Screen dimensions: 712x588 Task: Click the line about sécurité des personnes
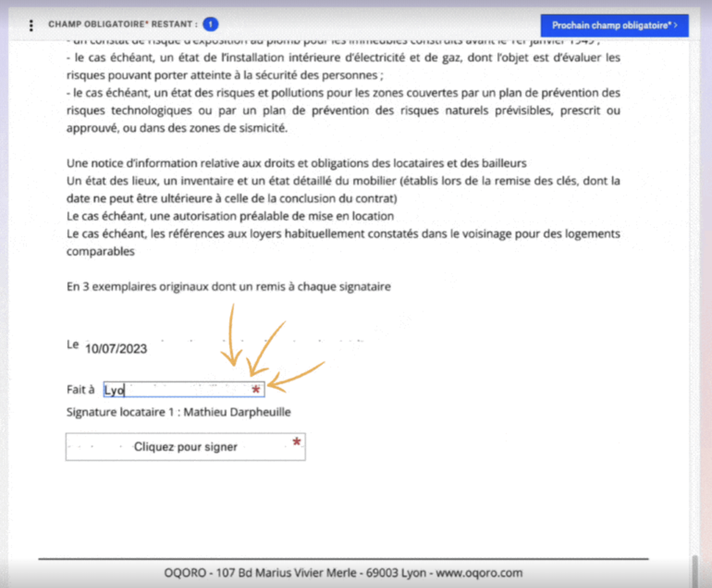pyautogui.click(x=225, y=75)
